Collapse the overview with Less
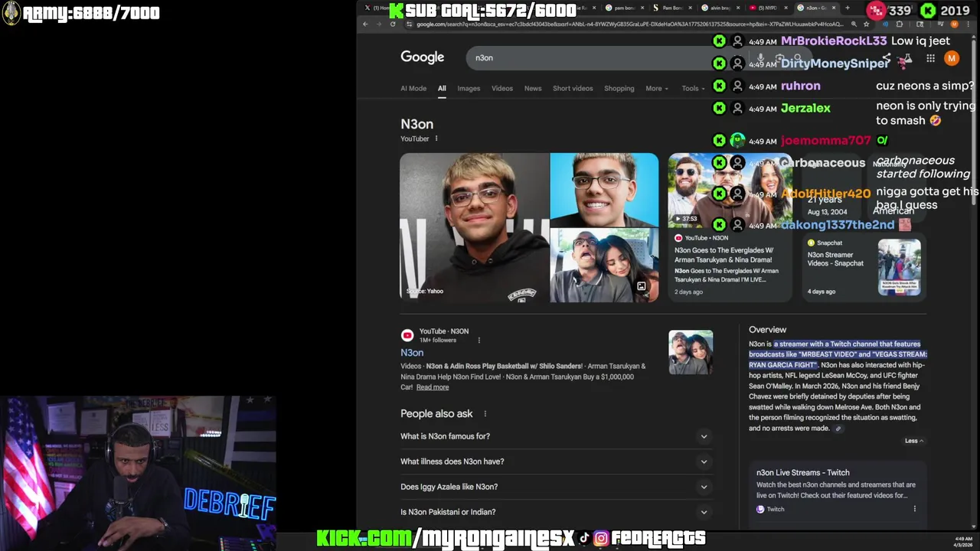The width and height of the screenshot is (980, 551). (x=914, y=441)
